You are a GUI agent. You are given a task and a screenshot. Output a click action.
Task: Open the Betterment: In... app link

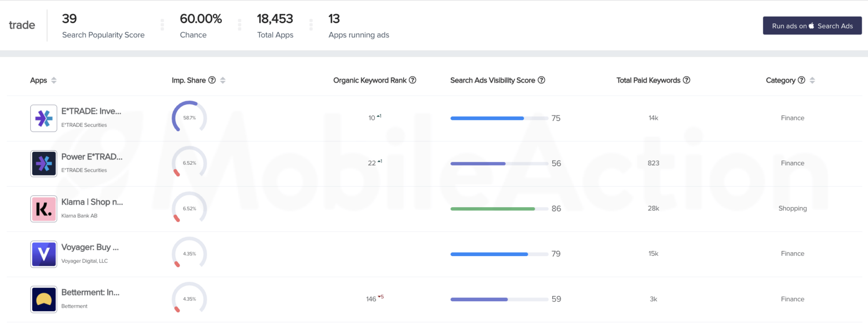tap(91, 292)
